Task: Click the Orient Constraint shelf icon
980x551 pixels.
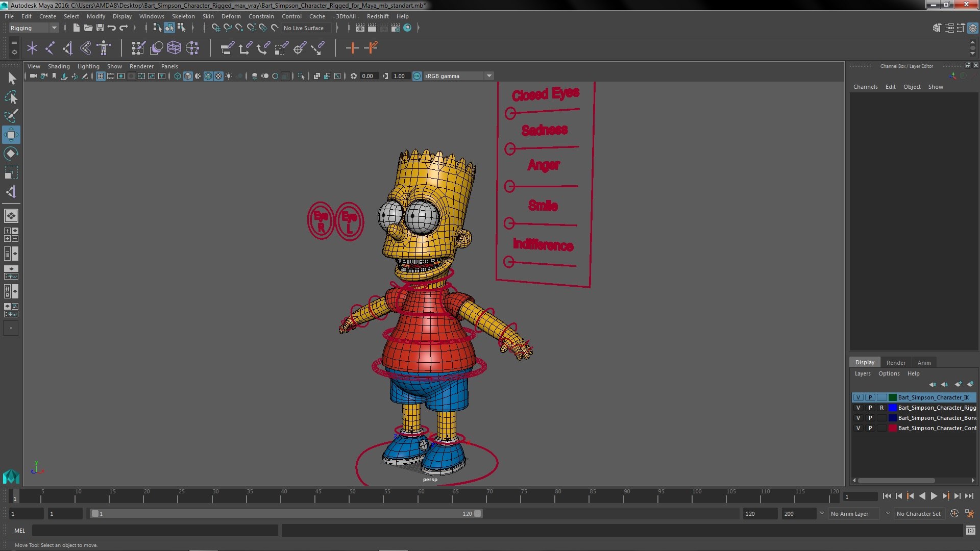Action: 263,48
